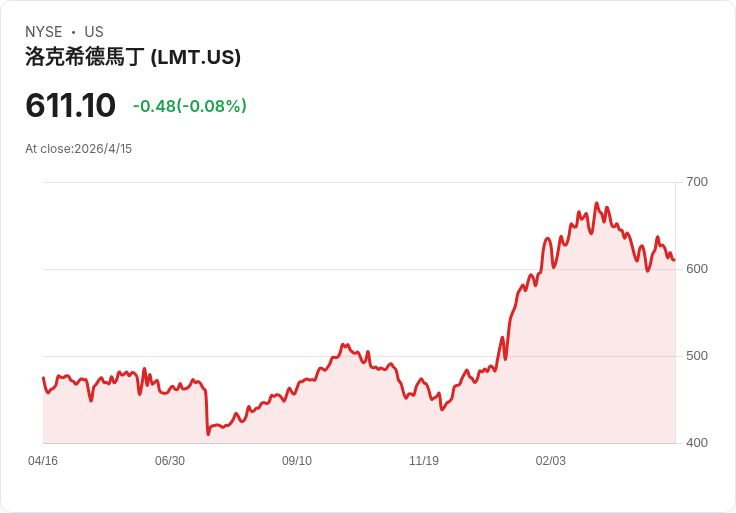The width and height of the screenshot is (736, 513).
Task: Click the 611.10 closing price
Action: [70, 105]
